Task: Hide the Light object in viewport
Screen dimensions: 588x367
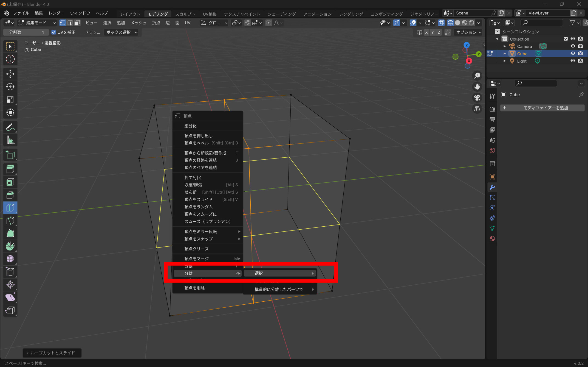Action: (573, 61)
